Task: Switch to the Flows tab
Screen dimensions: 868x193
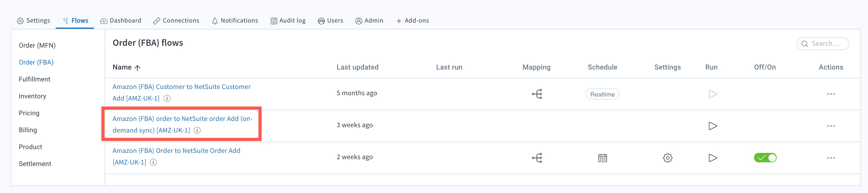Action: (x=75, y=21)
